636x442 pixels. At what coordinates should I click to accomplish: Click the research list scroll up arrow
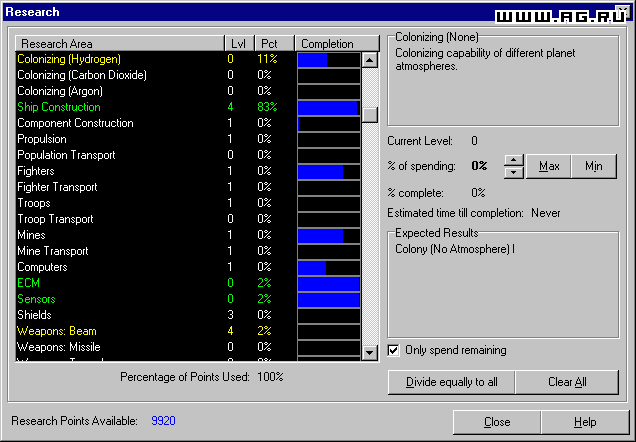point(370,60)
